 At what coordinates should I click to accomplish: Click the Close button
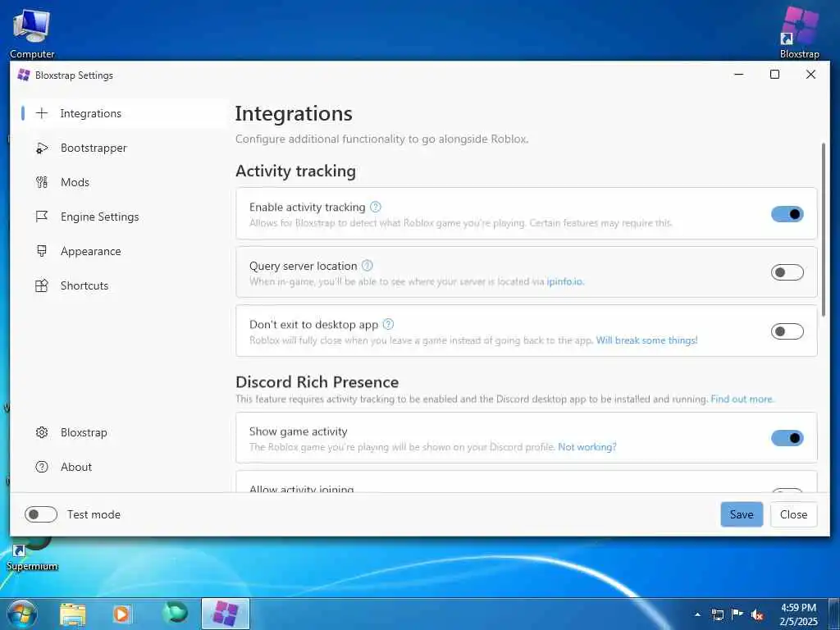793,514
